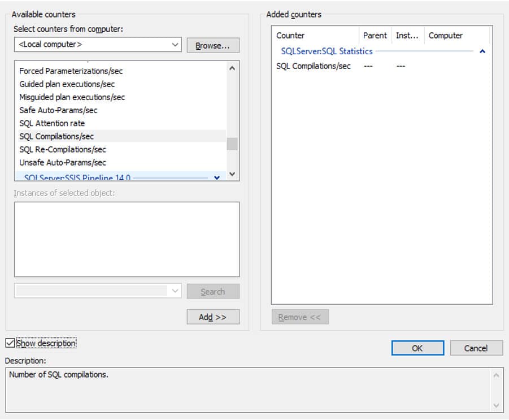Image resolution: width=509 pixels, height=420 pixels.
Task: Click the Instances of selected object list box
Action: click(127, 240)
